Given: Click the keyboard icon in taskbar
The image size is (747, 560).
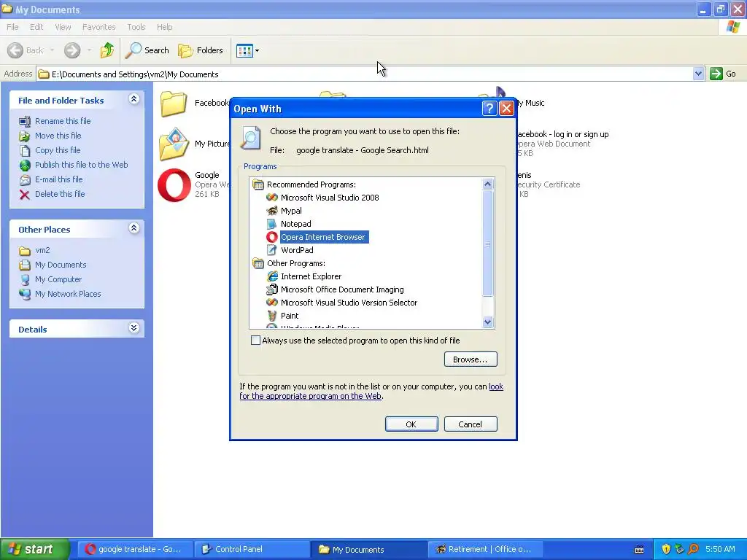Looking at the screenshot, I should 639,550.
